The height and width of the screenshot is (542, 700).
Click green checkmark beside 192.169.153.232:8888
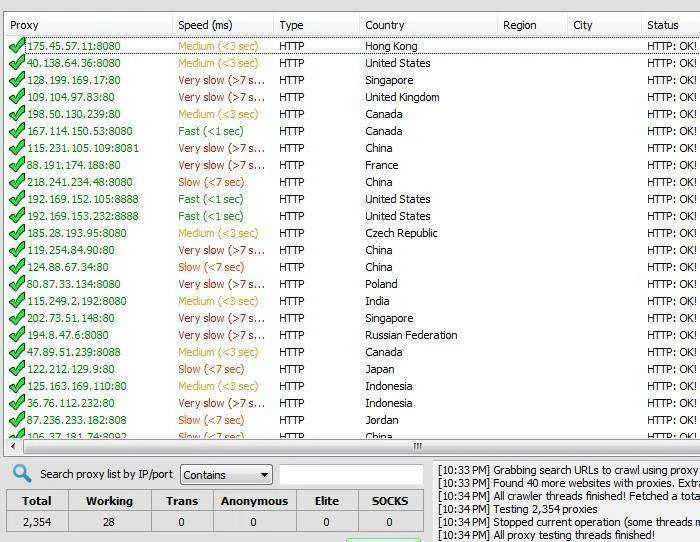click(17, 216)
